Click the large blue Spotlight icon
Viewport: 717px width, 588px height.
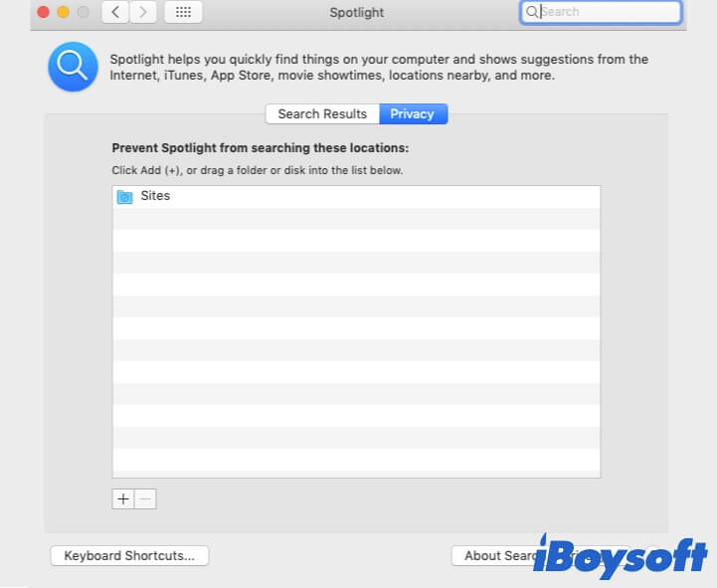point(73,67)
